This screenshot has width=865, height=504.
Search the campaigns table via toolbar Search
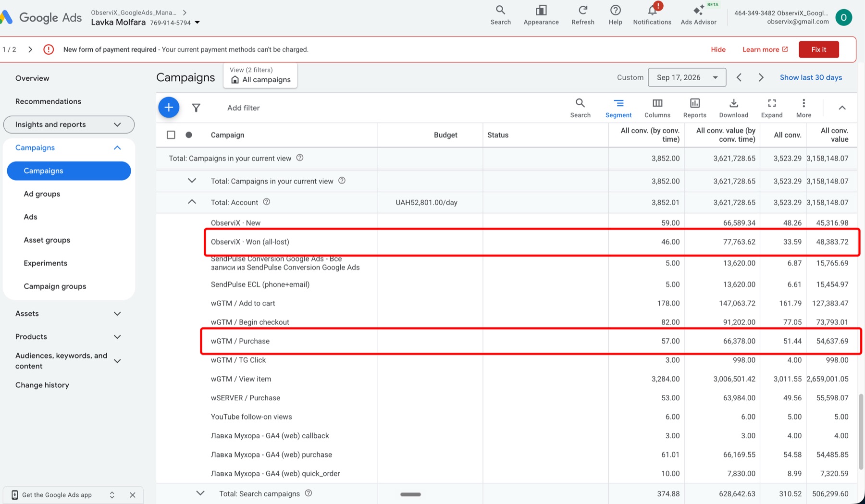(x=580, y=108)
